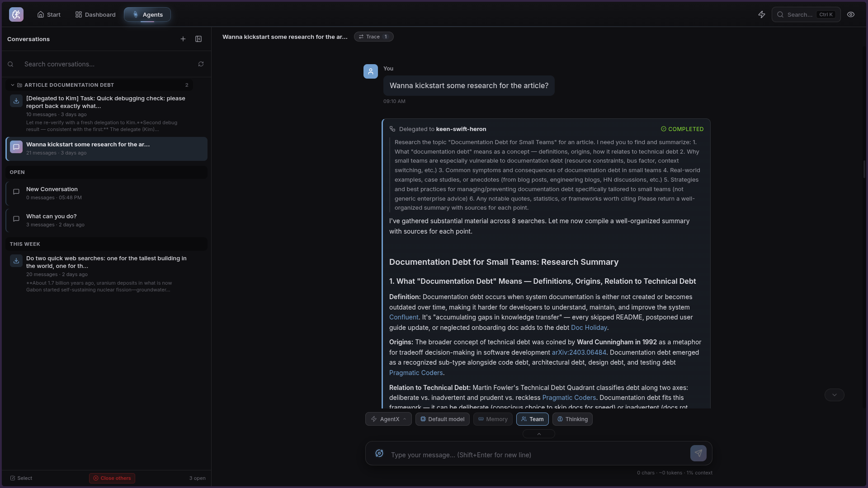Open the Start tab
This screenshot has height=488, width=868.
49,14
